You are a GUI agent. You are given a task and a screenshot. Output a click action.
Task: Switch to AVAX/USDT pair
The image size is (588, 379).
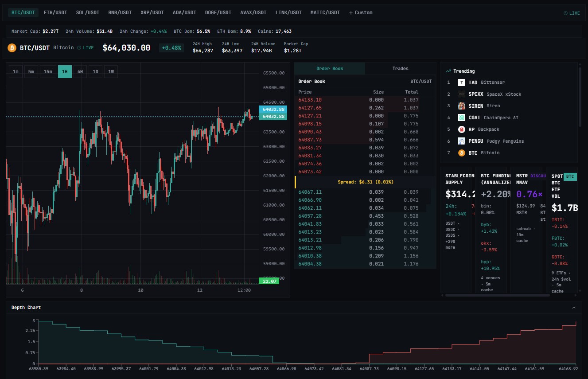tap(253, 12)
